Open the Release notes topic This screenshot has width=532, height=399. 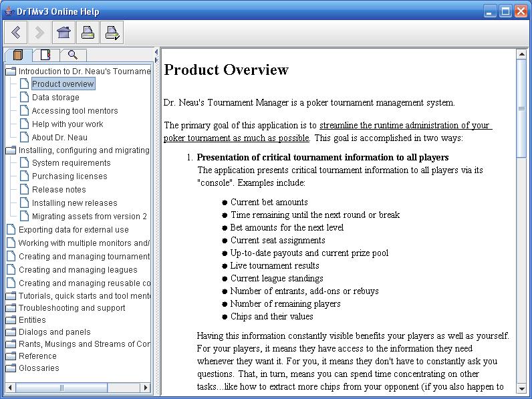(x=59, y=190)
